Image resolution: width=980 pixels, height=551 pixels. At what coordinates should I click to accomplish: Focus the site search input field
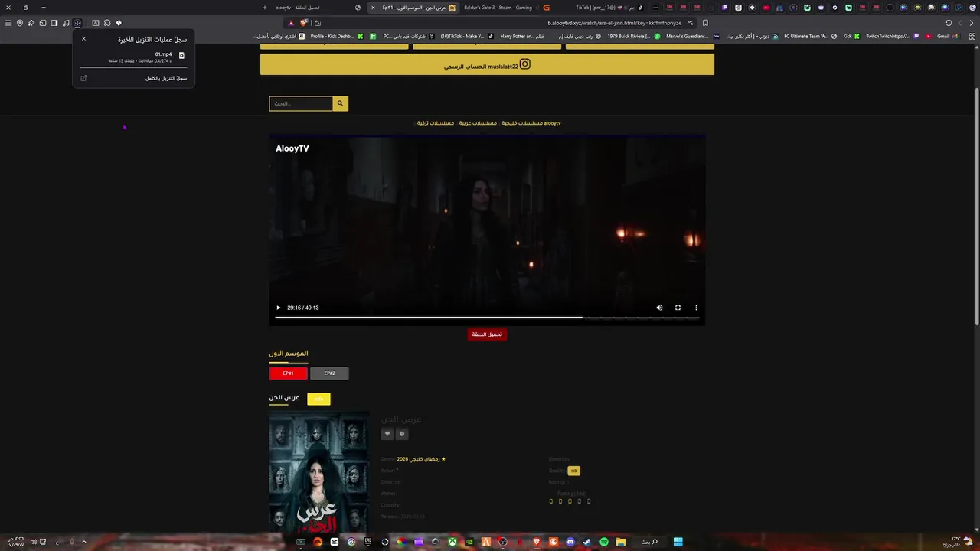[301, 103]
